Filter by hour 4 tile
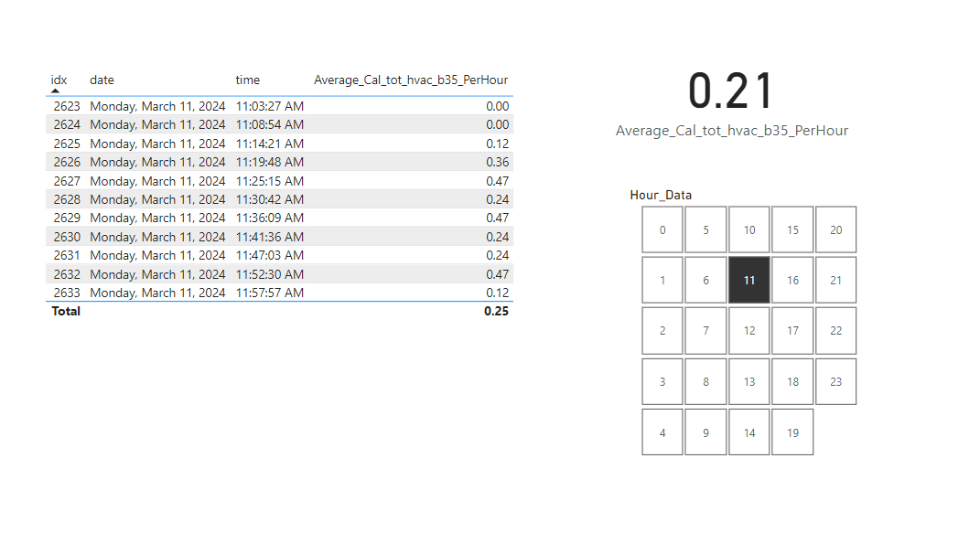This screenshot has width=980, height=533. [662, 432]
